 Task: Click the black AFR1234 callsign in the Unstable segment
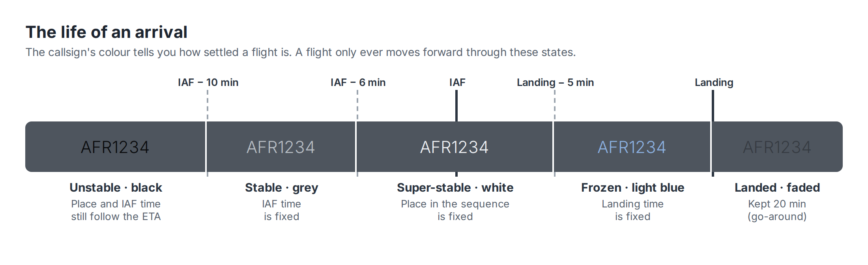pos(115,147)
